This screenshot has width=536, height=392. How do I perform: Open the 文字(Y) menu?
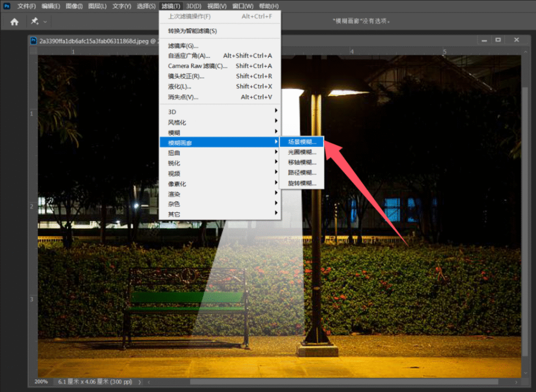coord(121,6)
